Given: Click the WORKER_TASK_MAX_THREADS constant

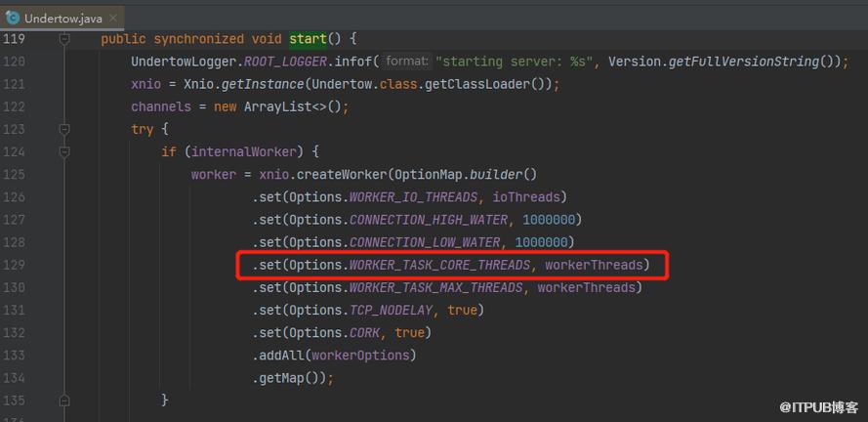Looking at the screenshot, I should pyautogui.click(x=435, y=288).
